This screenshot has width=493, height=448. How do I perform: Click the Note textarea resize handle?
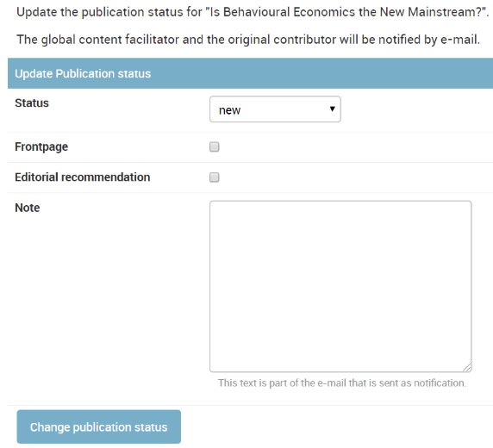coord(467,368)
